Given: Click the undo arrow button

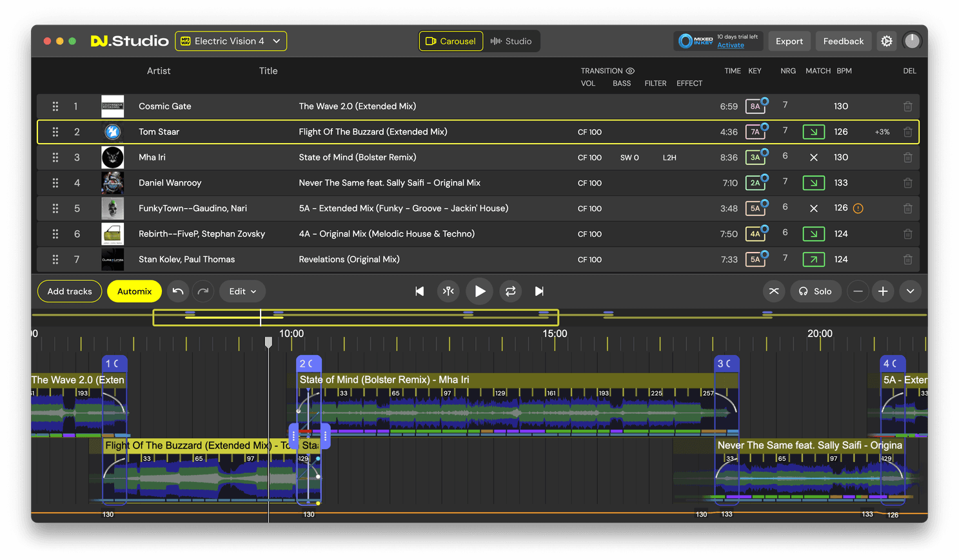Looking at the screenshot, I should pos(178,291).
